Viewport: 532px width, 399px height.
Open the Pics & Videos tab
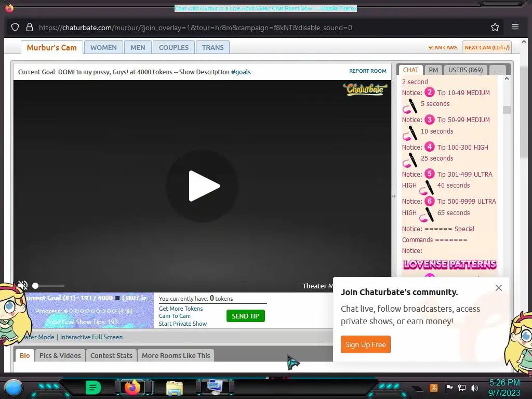pos(60,355)
